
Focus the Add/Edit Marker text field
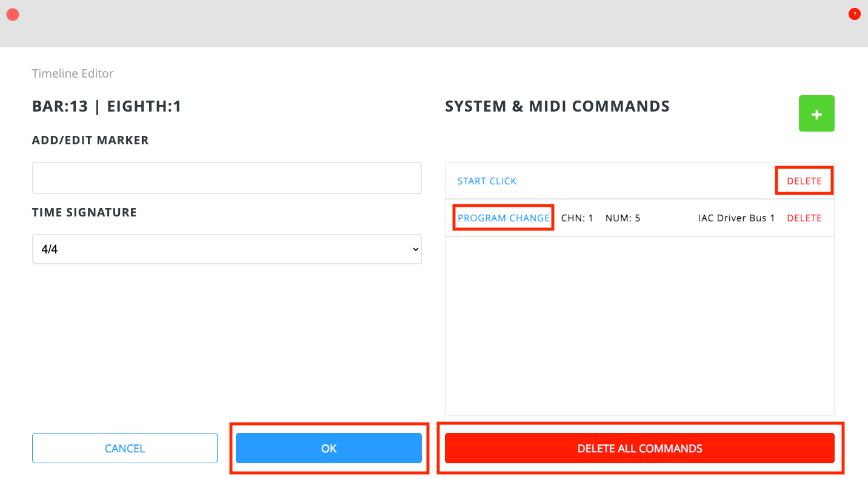pyautogui.click(x=226, y=178)
